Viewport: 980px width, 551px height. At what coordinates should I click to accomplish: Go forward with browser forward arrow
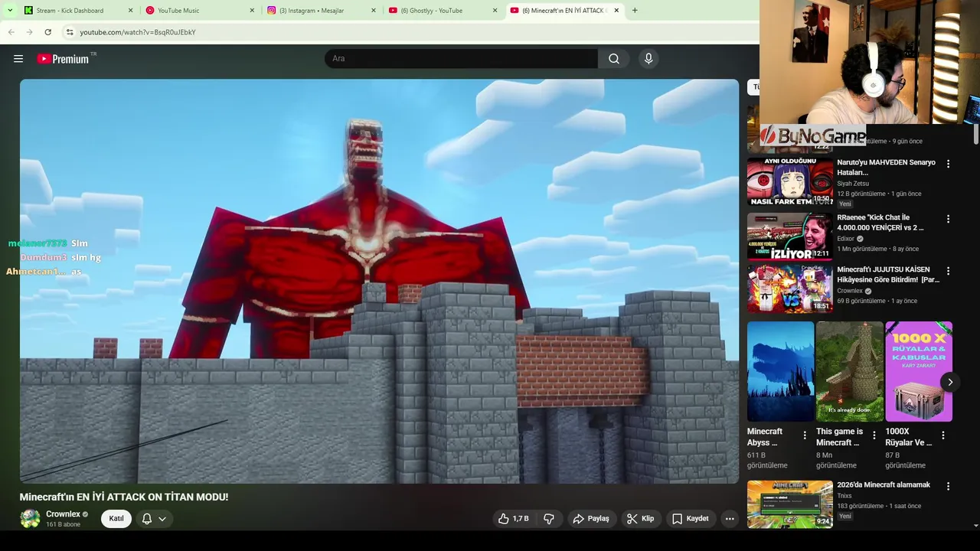click(29, 32)
